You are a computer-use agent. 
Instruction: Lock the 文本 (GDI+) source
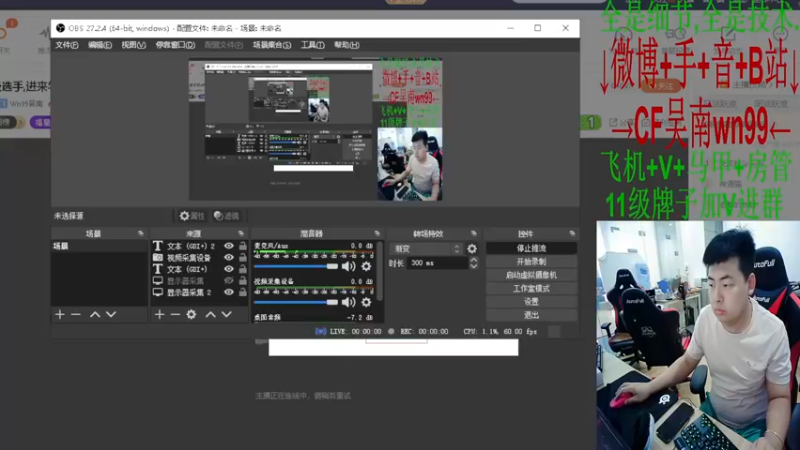243,269
